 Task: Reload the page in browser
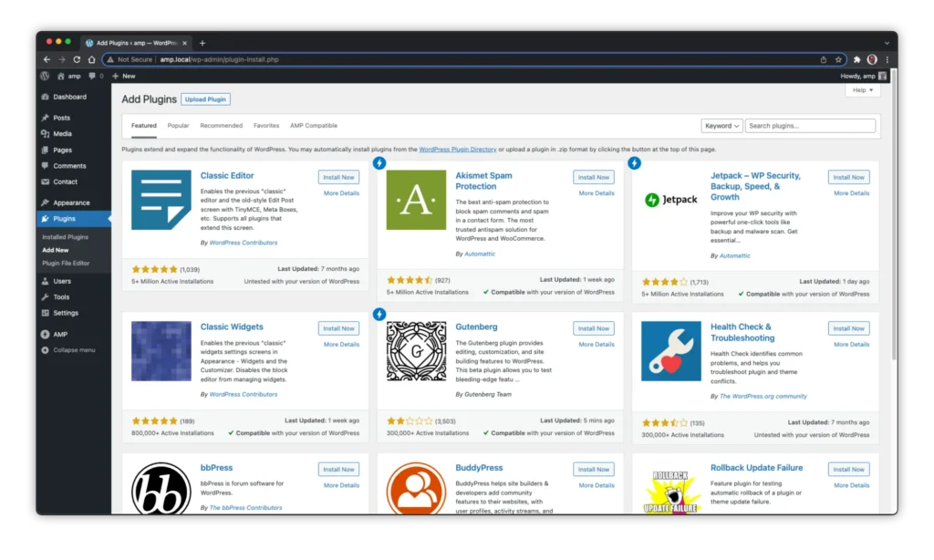pos(77,59)
